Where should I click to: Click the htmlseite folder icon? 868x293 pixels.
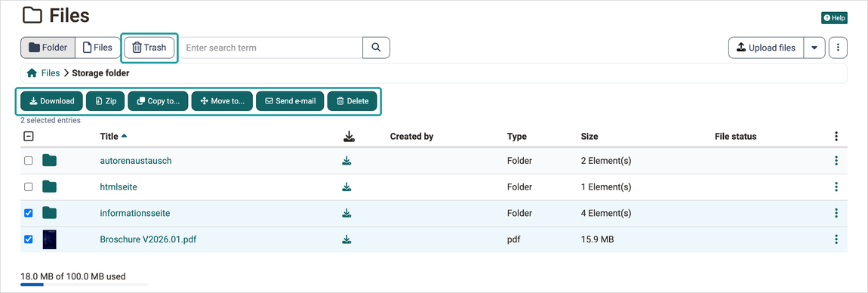point(50,187)
